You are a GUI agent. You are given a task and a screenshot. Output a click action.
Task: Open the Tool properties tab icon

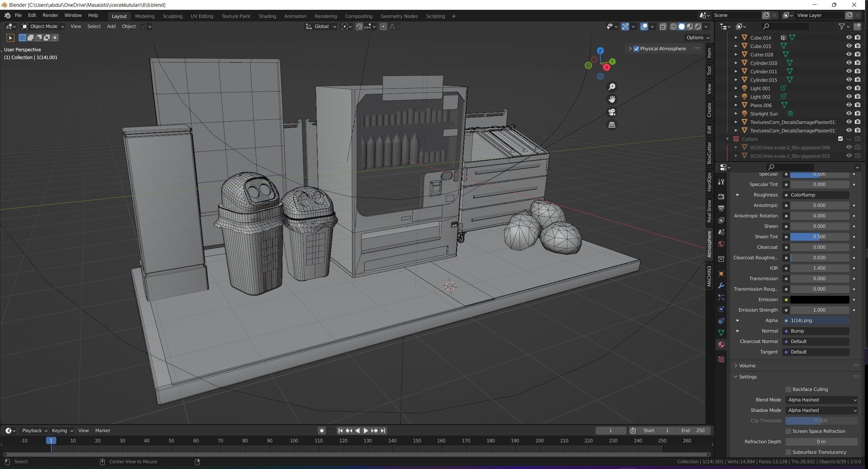(x=721, y=182)
